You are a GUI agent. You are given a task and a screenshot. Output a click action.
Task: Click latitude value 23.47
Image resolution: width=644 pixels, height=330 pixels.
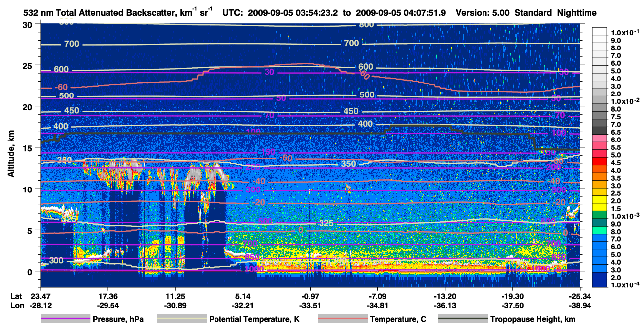[x=40, y=296]
